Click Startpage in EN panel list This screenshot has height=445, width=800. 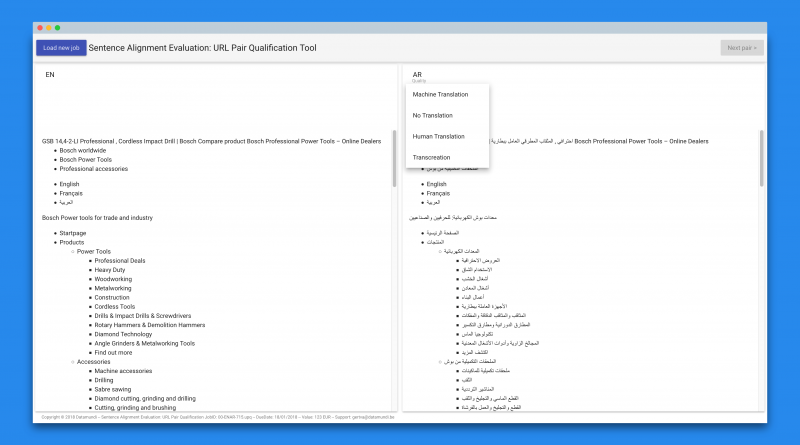73,233
